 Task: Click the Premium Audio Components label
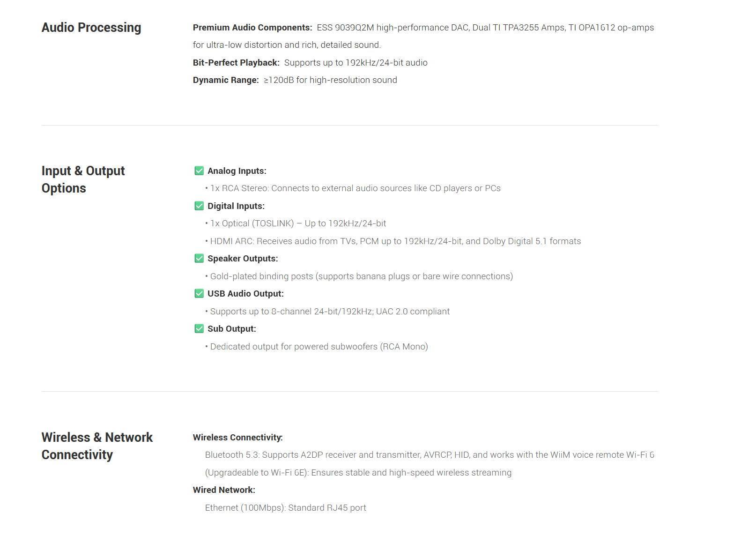click(252, 28)
